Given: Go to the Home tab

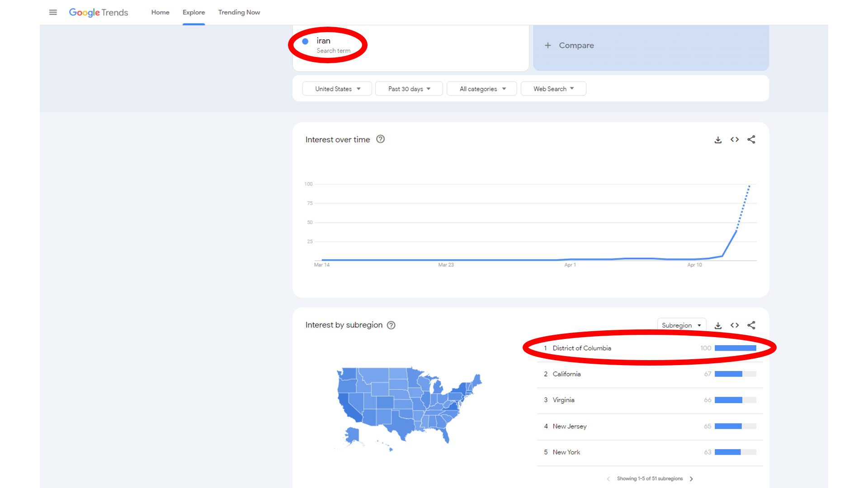Looking at the screenshot, I should point(160,12).
